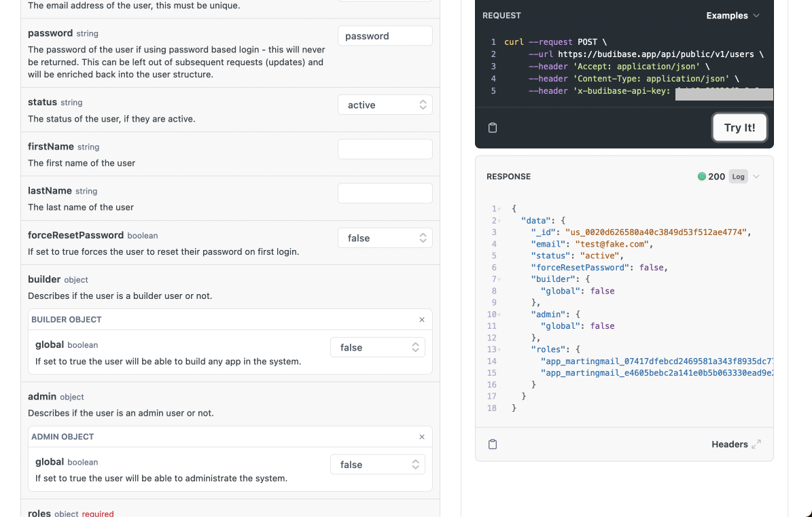This screenshot has width=812, height=517.
Task: Click the 200 status code indicator
Action: coord(711,177)
